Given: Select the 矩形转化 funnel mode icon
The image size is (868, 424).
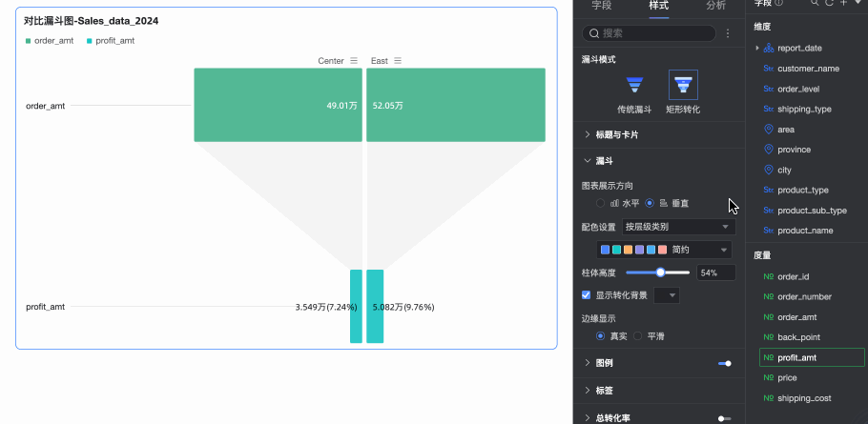Looking at the screenshot, I should coord(683,85).
